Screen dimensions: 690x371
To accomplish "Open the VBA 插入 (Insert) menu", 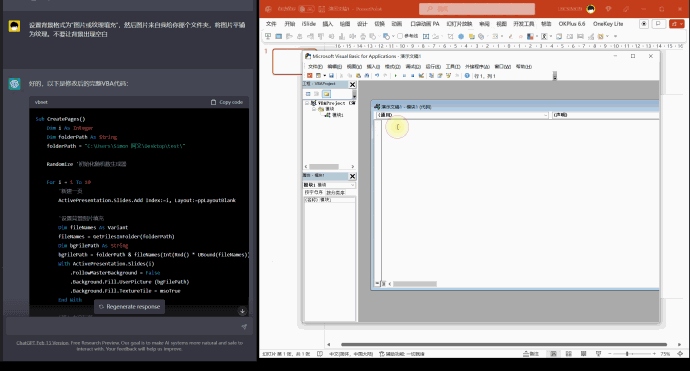I will coord(373,66).
